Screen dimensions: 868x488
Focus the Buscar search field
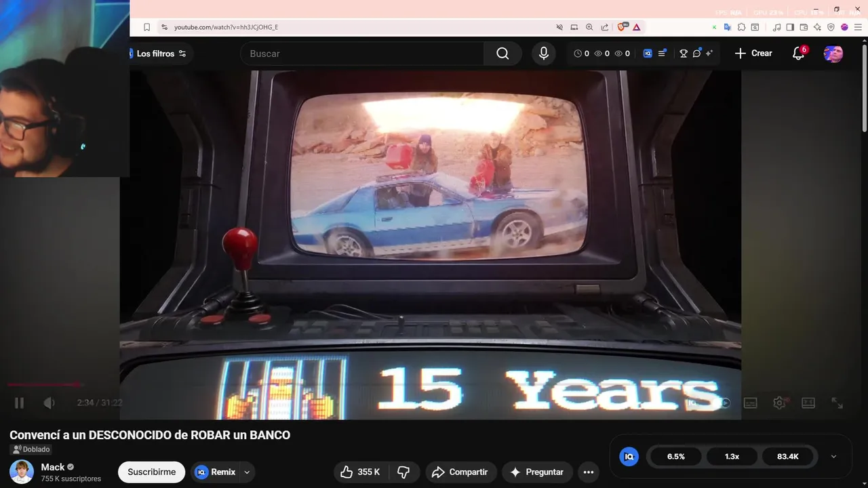coord(362,54)
